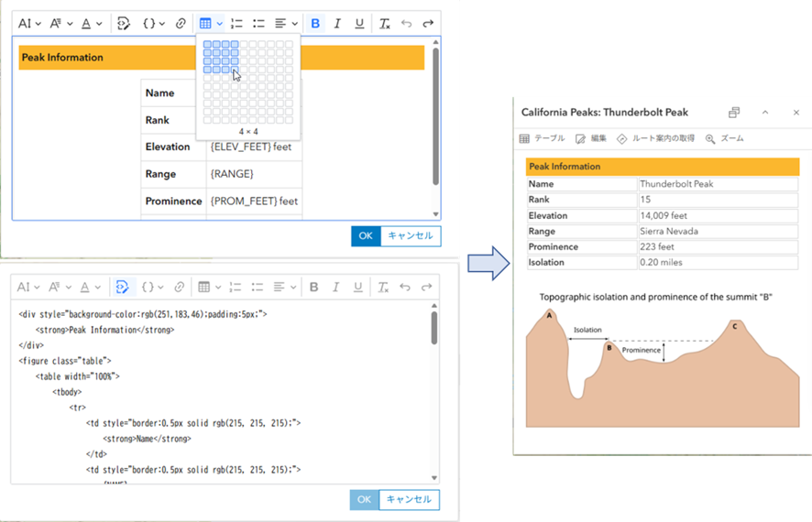
Task: Click ズーム action in popup
Action: pos(725,138)
